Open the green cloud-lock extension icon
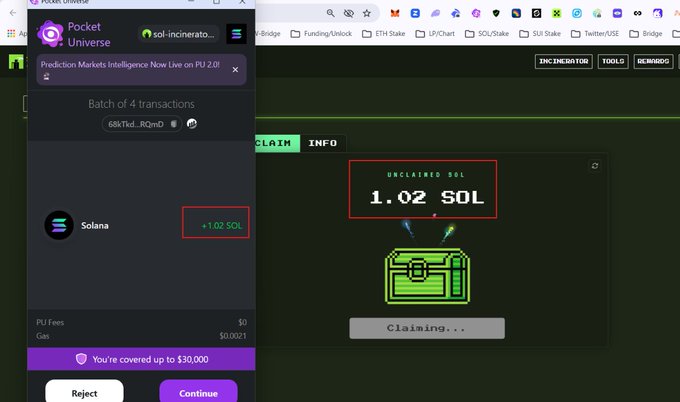The width and height of the screenshot is (680, 402). coord(597,13)
